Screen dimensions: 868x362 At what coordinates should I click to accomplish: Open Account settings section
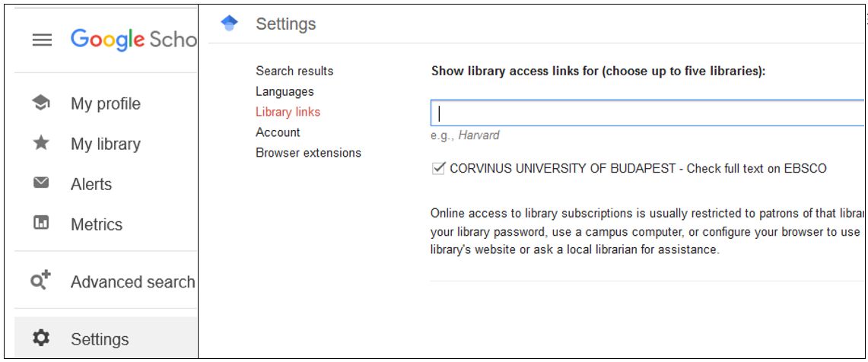(x=278, y=132)
